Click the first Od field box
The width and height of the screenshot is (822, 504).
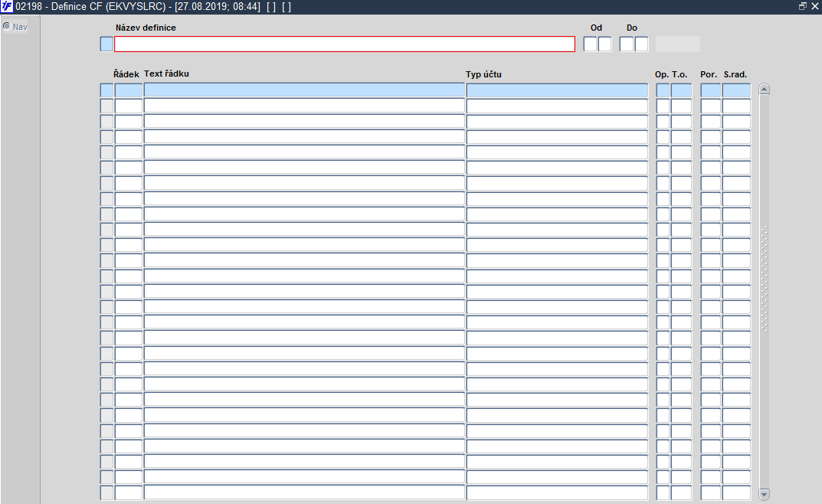pyautogui.click(x=590, y=44)
